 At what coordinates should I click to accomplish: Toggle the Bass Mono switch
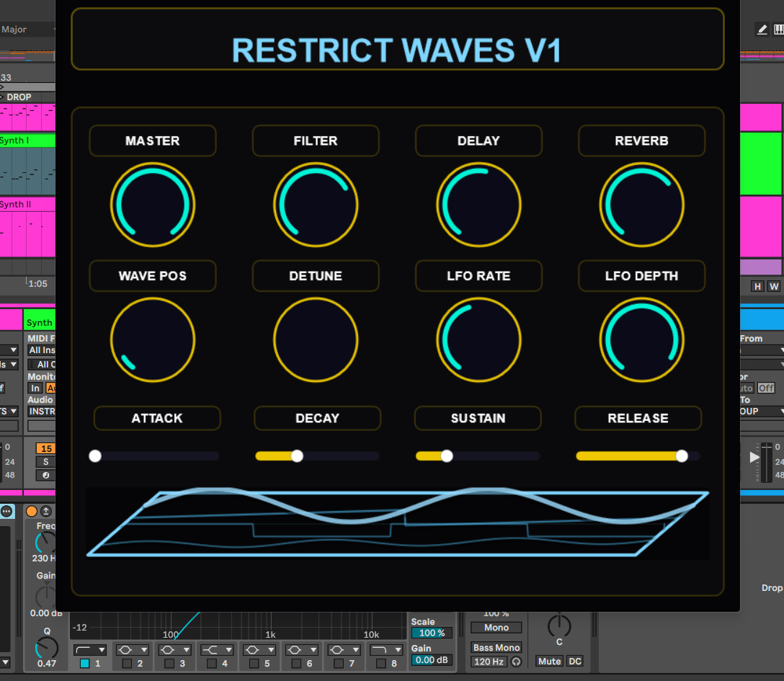point(496,648)
